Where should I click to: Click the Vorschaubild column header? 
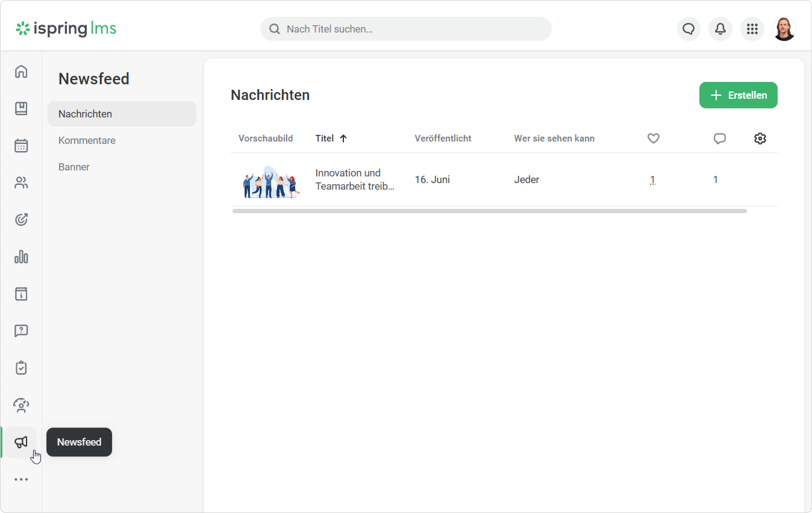(265, 138)
